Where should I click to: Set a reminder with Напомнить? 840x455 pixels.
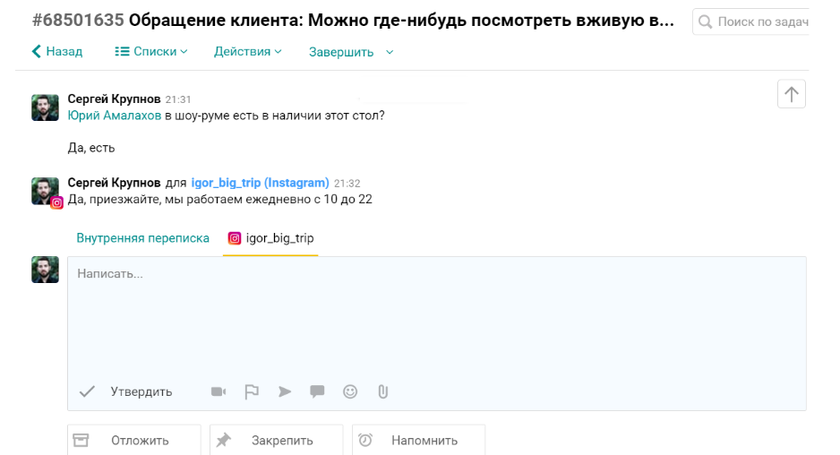418,440
